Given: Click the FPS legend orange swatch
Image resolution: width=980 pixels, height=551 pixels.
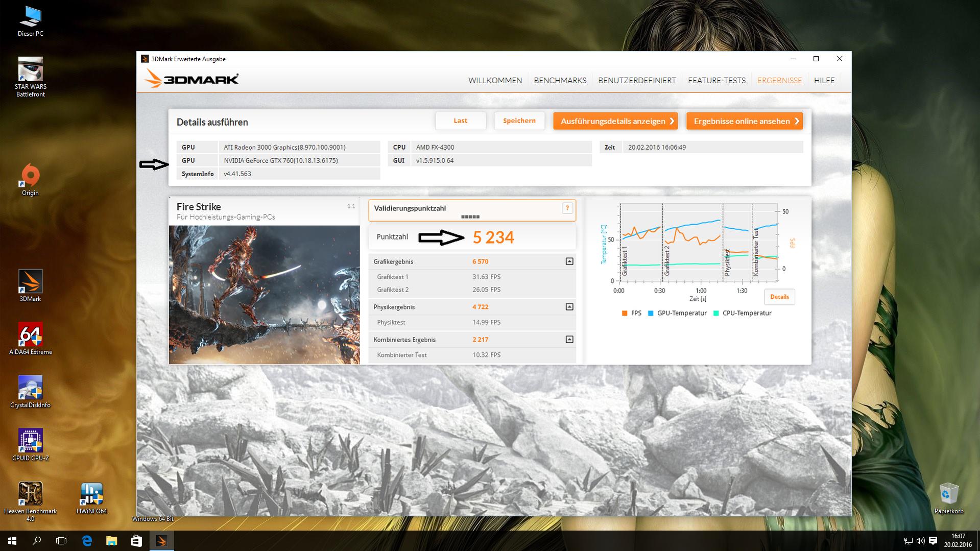Looking at the screenshot, I should click(625, 313).
